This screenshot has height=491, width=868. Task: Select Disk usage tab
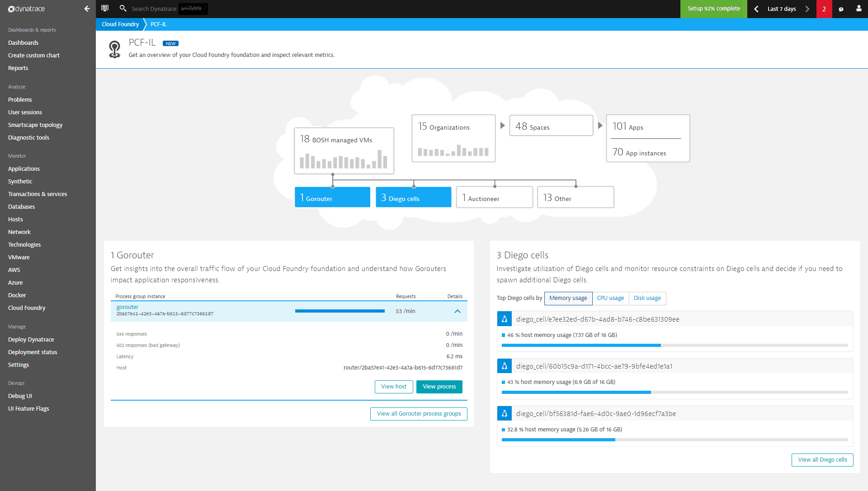(x=647, y=298)
